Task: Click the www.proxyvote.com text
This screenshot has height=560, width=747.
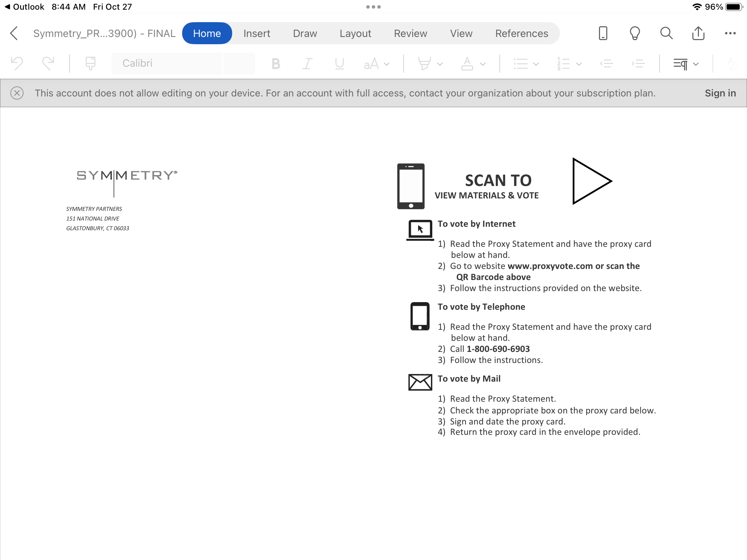Action: click(550, 266)
